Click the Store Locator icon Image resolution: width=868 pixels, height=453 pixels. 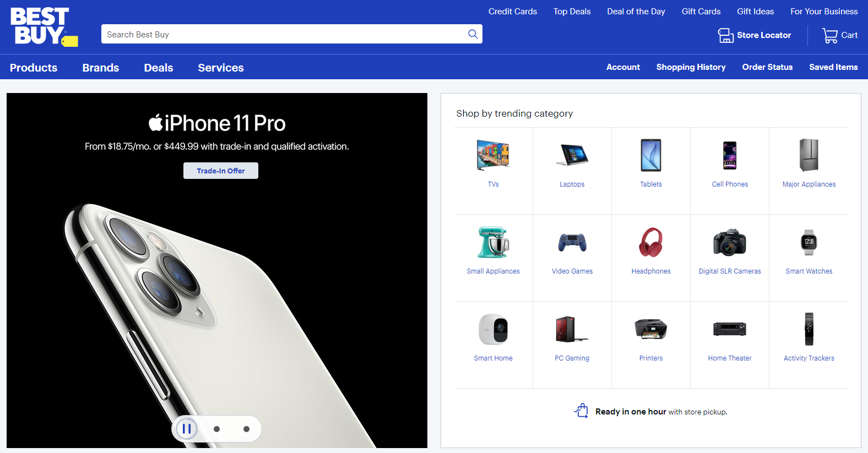[x=725, y=36]
